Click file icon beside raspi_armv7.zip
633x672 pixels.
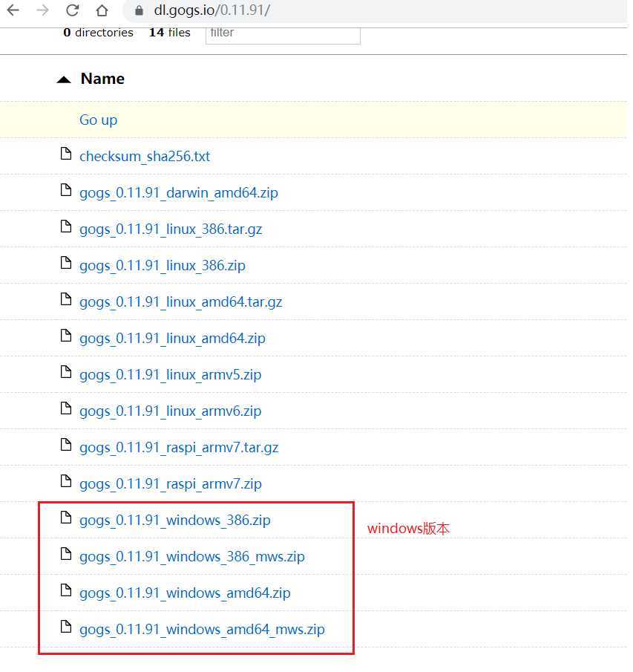(x=66, y=481)
